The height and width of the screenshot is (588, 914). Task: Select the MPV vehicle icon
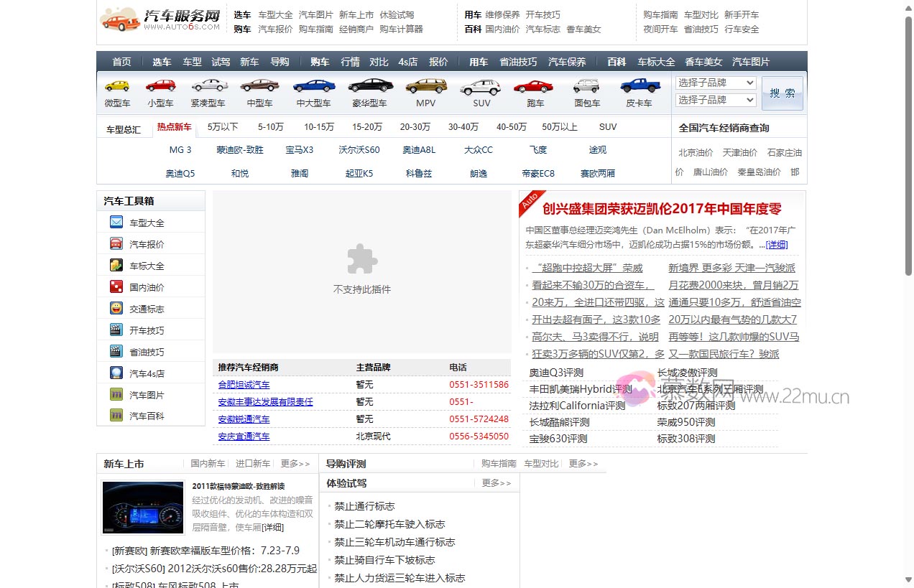pos(425,85)
